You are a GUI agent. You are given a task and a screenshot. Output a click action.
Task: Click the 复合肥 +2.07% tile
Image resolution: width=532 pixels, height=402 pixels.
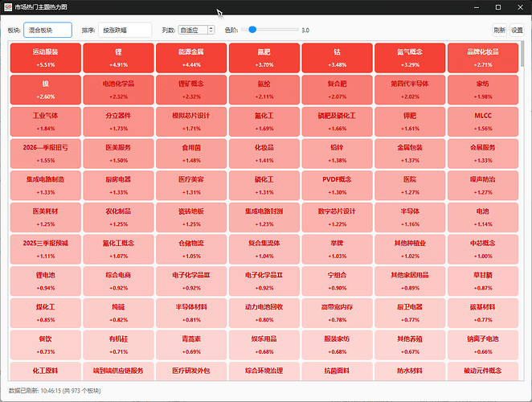(x=338, y=89)
